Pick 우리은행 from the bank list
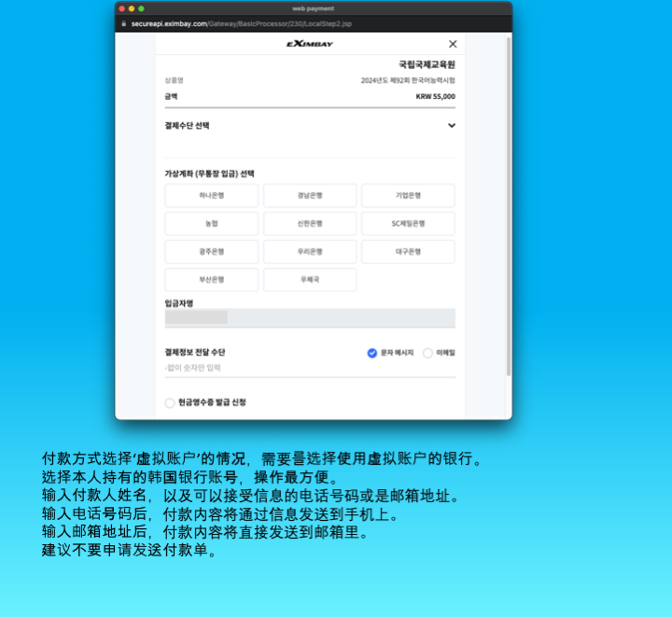672x617 pixels. coord(310,252)
